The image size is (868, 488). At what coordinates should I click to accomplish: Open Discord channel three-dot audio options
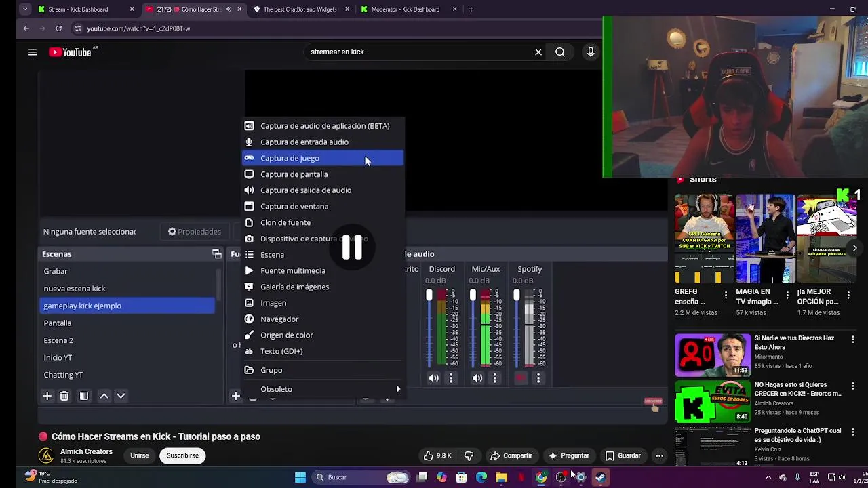tap(451, 378)
